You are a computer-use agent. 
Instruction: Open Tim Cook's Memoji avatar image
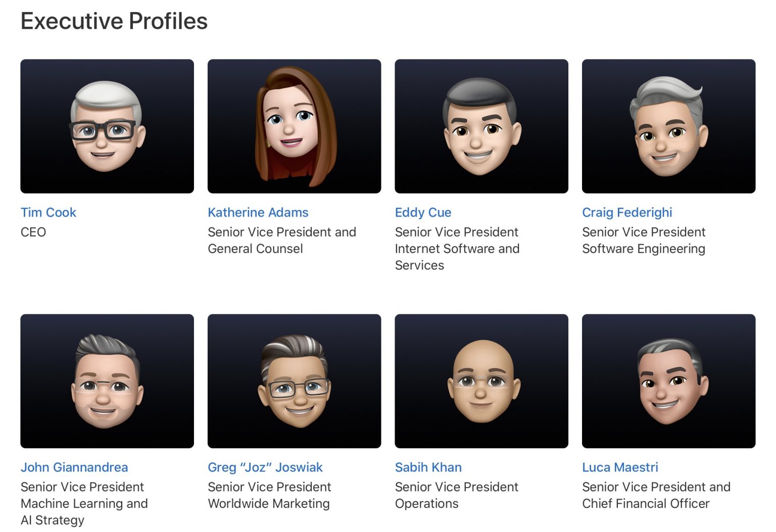pos(107,126)
